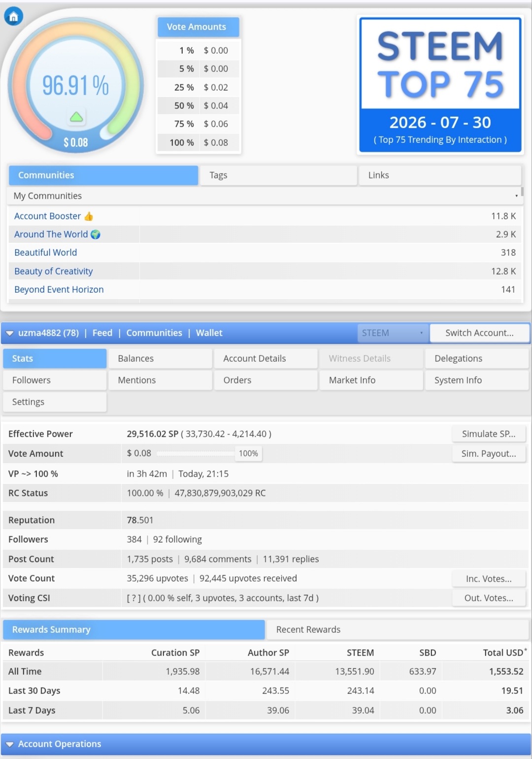
Task: Switch to the Communities tab
Action: click(103, 175)
